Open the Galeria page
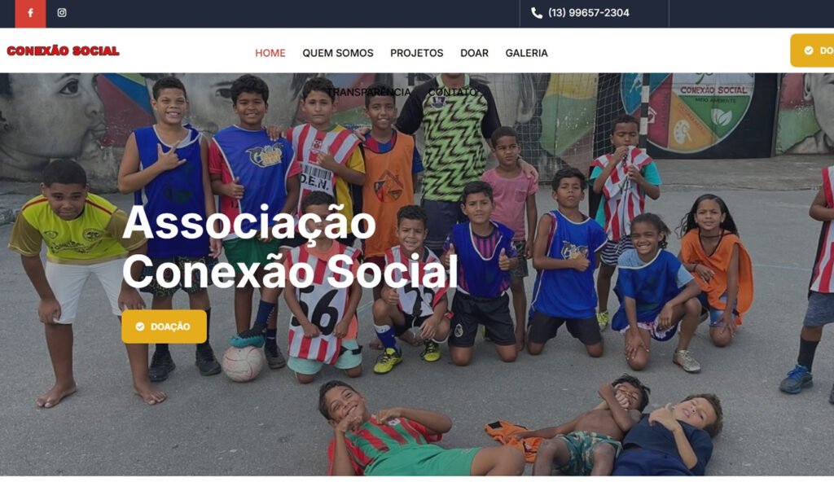 (527, 53)
